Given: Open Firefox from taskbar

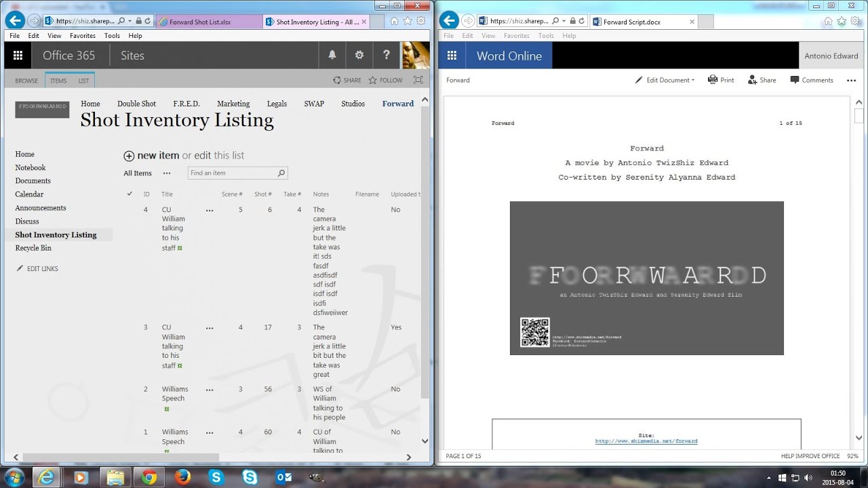Looking at the screenshot, I should click(x=182, y=477).
